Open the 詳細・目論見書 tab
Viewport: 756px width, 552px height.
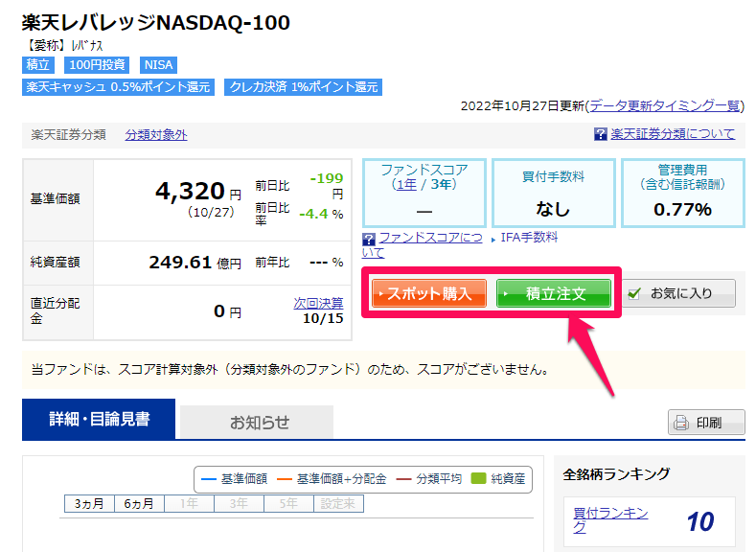pos(99,419)
